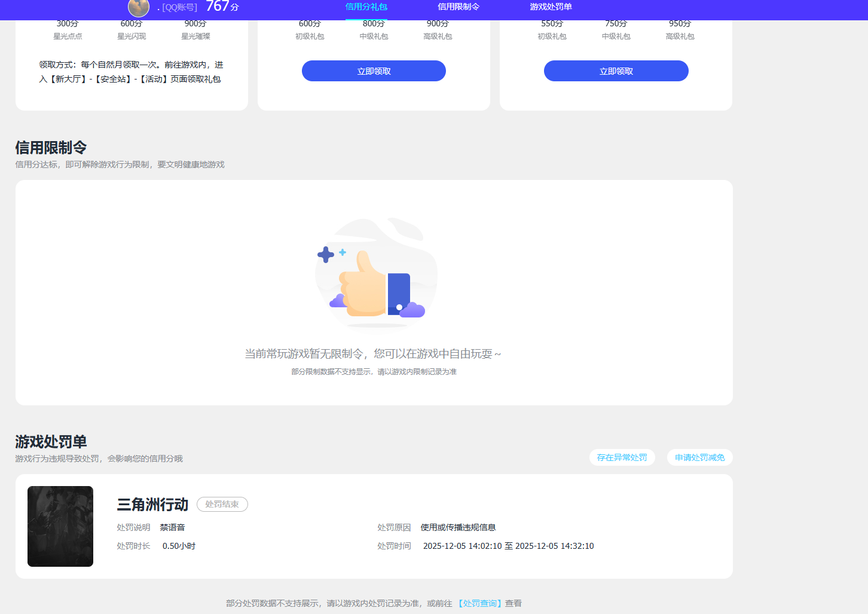Click 高级礼包 under 950分
The height and width of the screenshot is (614, 868).
[680, 36]
